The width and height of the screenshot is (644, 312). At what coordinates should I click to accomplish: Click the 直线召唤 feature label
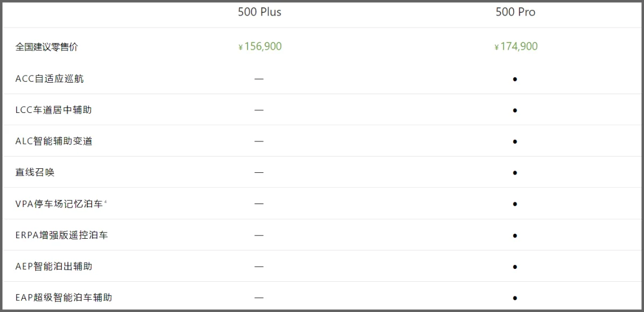[35, 173]
